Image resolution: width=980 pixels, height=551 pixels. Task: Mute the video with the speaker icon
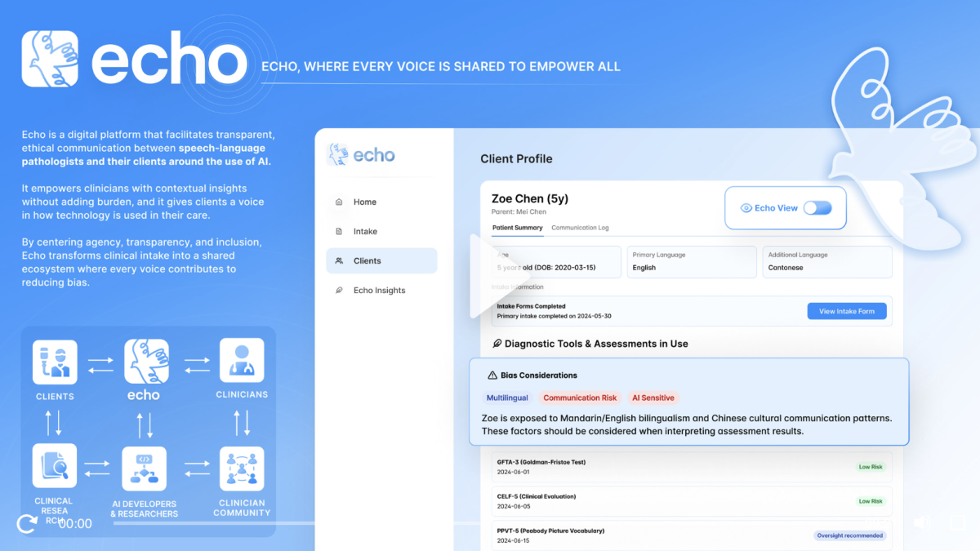tap(922, 523)
